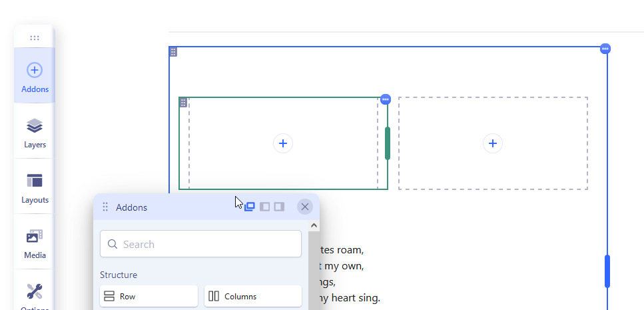Click the poem line ending 'heart sing.'
The image size is (644, 310).
click(x=350, y=297)
